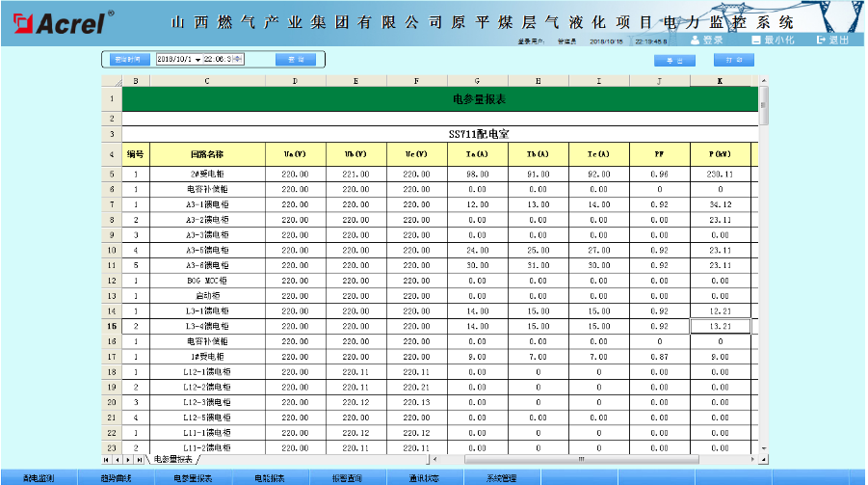Click the 220.13 Uc value cell

[x=416, y=402]
